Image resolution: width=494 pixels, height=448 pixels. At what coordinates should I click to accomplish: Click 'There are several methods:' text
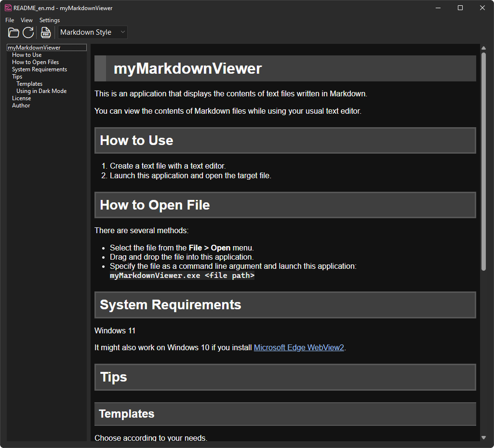[142, 230]
